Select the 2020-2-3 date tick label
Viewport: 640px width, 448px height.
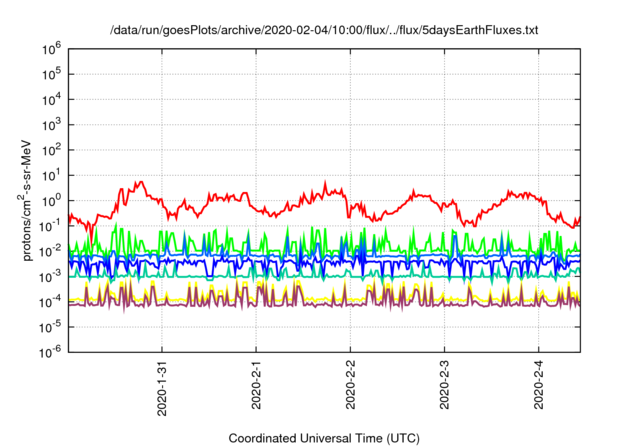pyautogui.click(x=444, y=384)
